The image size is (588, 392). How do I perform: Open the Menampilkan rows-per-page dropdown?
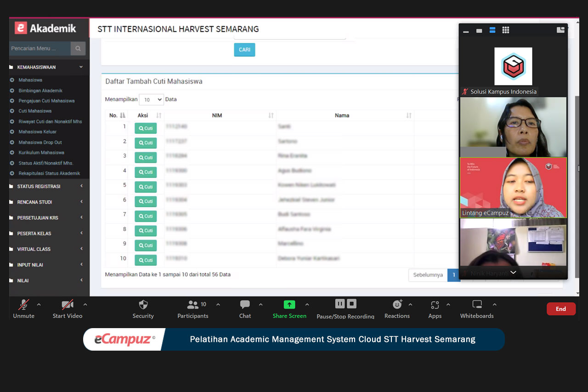click(x=151, y=99)
